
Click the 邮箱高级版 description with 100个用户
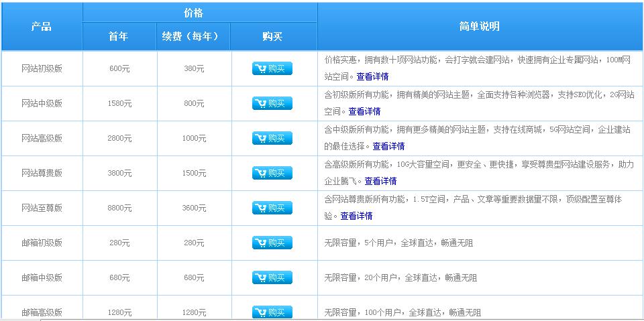pyautogui.click(x=403, y=313)
